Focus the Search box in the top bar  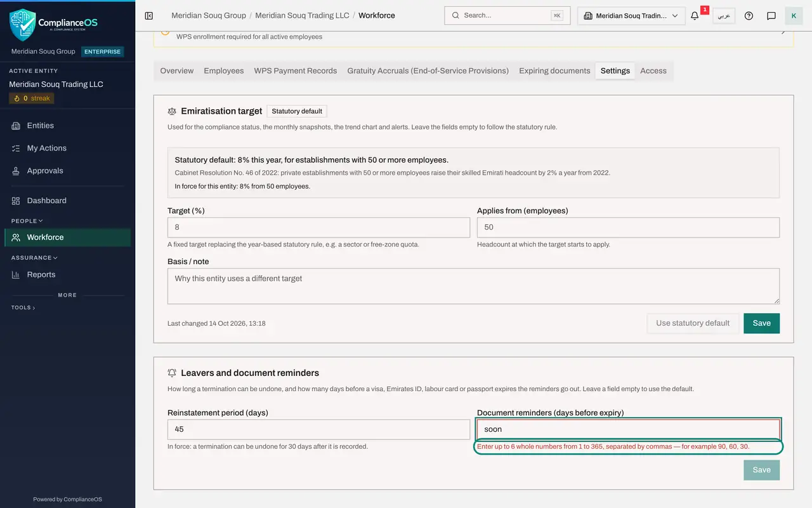point(507,16)
